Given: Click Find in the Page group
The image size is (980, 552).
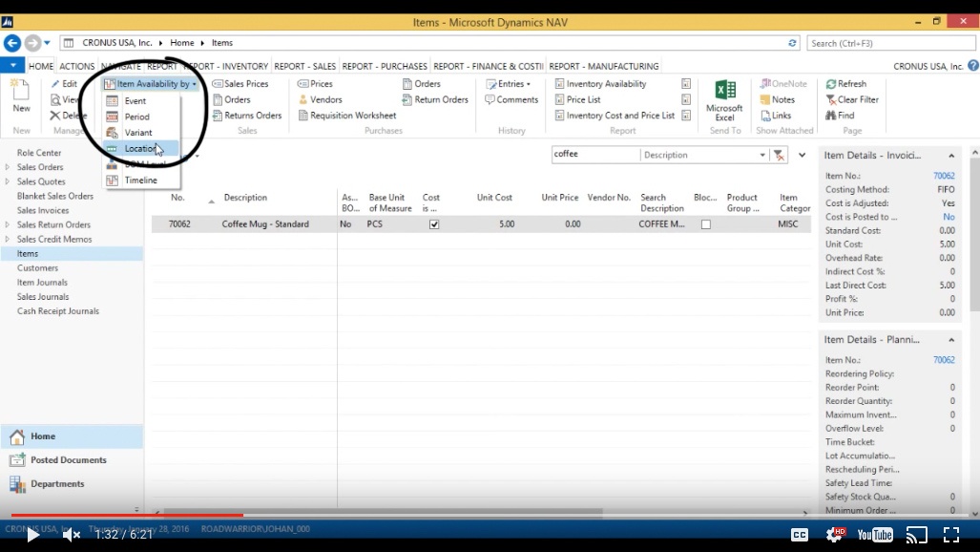Looking at the screenshot, I should coord(840,116).
